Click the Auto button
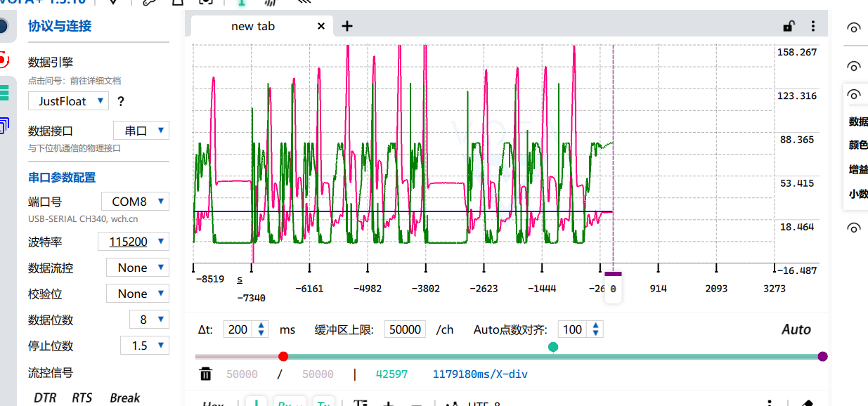The width and height of the screenshot is (868, 406). [796, 329]
